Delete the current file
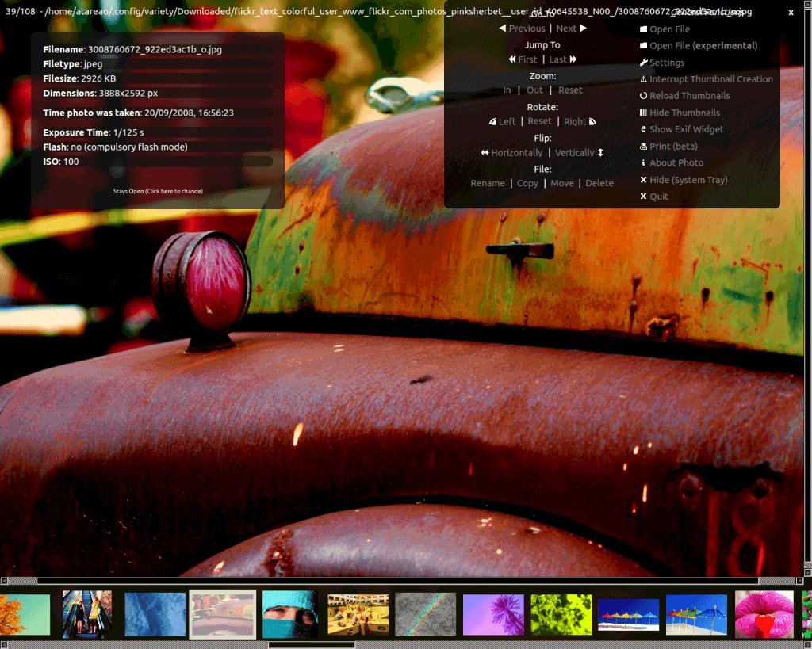Screen dimensions: 812x649 pyautogui.click(x=599, y=183)
